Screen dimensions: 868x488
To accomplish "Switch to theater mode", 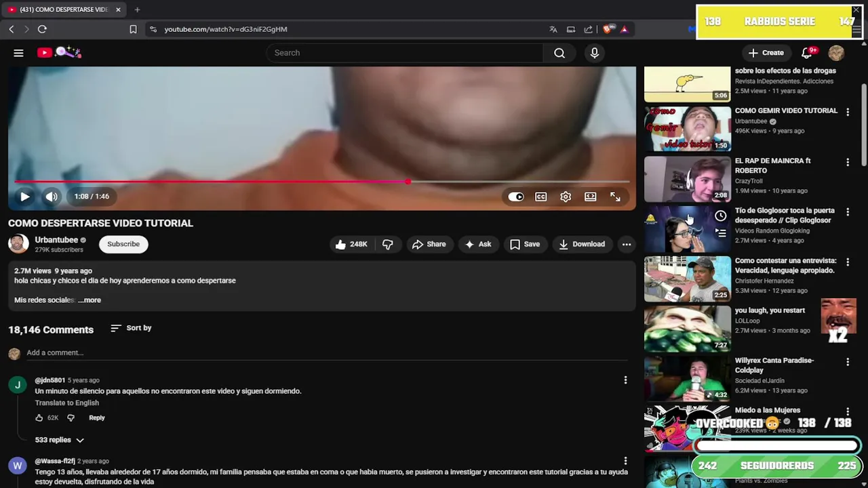I will pos(591,197).
